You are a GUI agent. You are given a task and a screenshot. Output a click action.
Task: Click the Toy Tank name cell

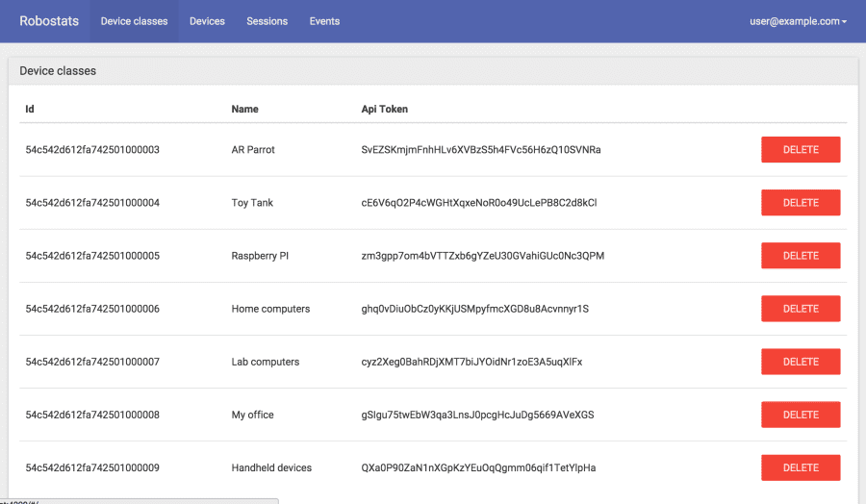(x=252, y=203)
